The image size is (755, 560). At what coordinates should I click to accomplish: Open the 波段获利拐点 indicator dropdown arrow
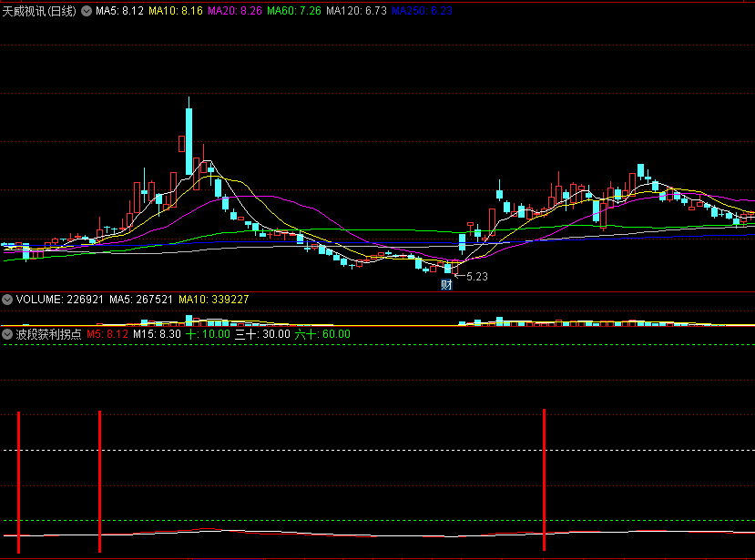point(7,334)
